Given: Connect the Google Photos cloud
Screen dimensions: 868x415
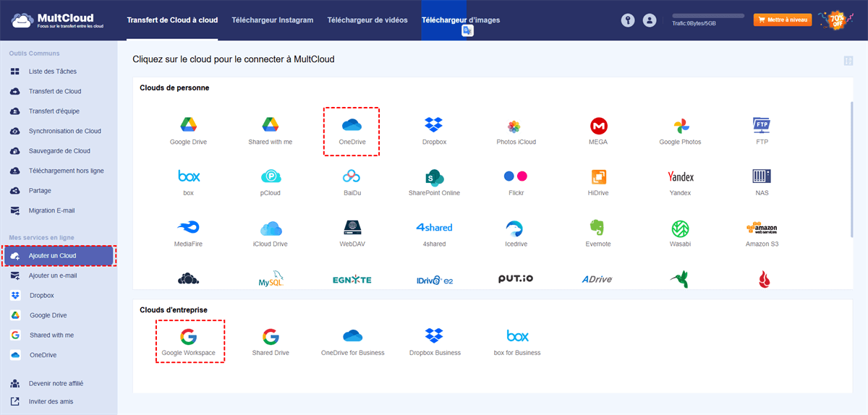Looking at the screenshot, I should pos(680,131).
